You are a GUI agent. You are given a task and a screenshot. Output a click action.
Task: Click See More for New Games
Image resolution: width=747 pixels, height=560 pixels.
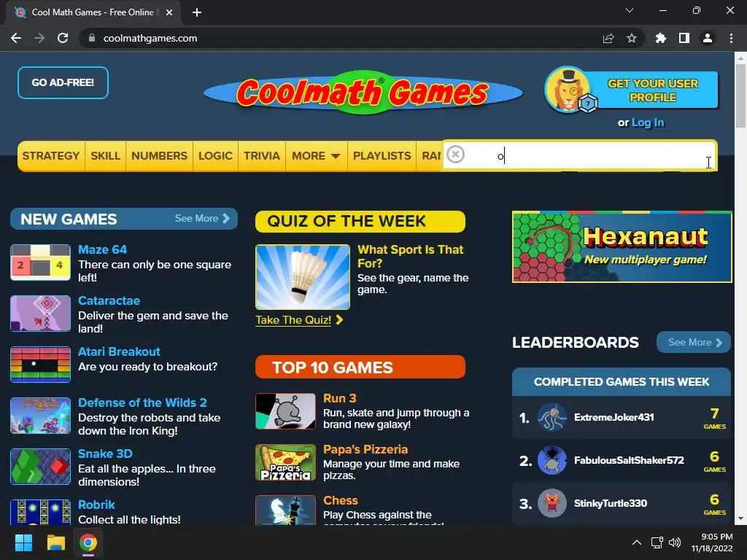pos(202,218)
